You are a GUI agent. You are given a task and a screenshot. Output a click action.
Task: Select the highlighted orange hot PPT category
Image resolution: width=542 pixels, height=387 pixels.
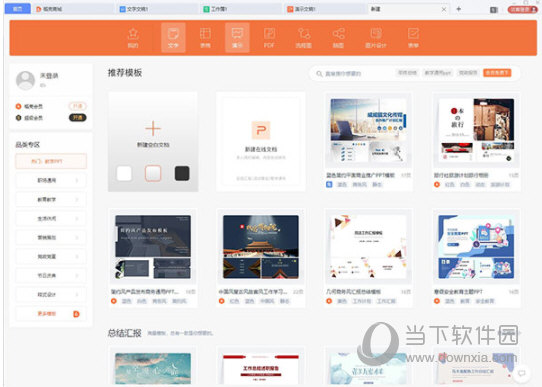[x=51, y=161]
